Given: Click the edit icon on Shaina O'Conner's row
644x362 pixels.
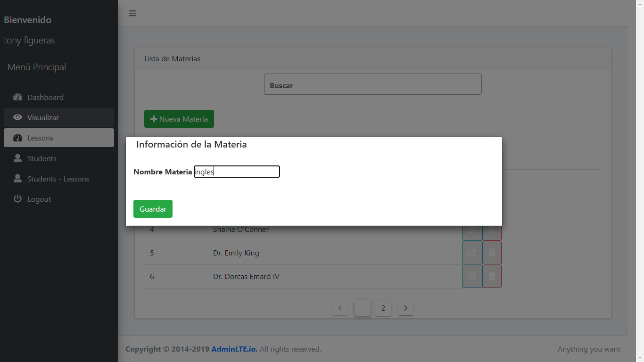Looking at the screenshot, I should tap(472, 230).
